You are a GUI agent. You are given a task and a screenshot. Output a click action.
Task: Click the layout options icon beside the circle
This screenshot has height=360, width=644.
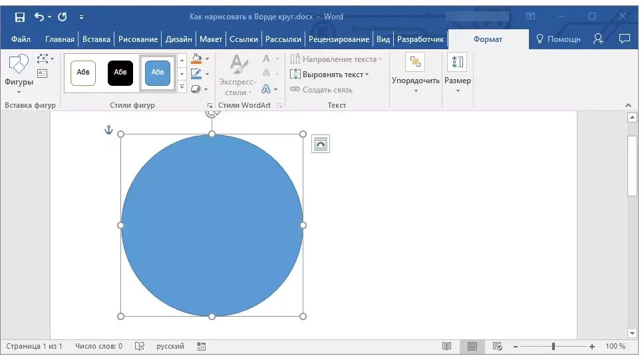pyautogui.click(x=321, y=144)
